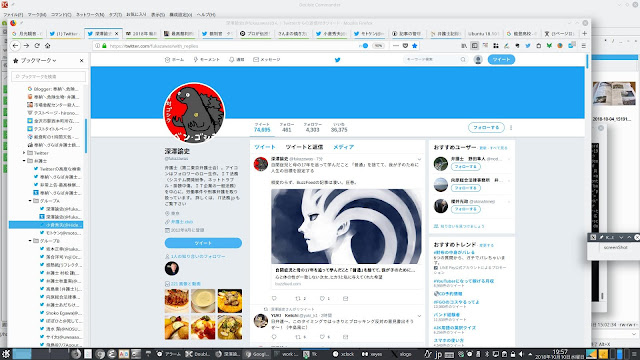This screenshot has width=640, height=360.
Task: Click the taskbar clock showing 19:57
Action: click(560, 354)
